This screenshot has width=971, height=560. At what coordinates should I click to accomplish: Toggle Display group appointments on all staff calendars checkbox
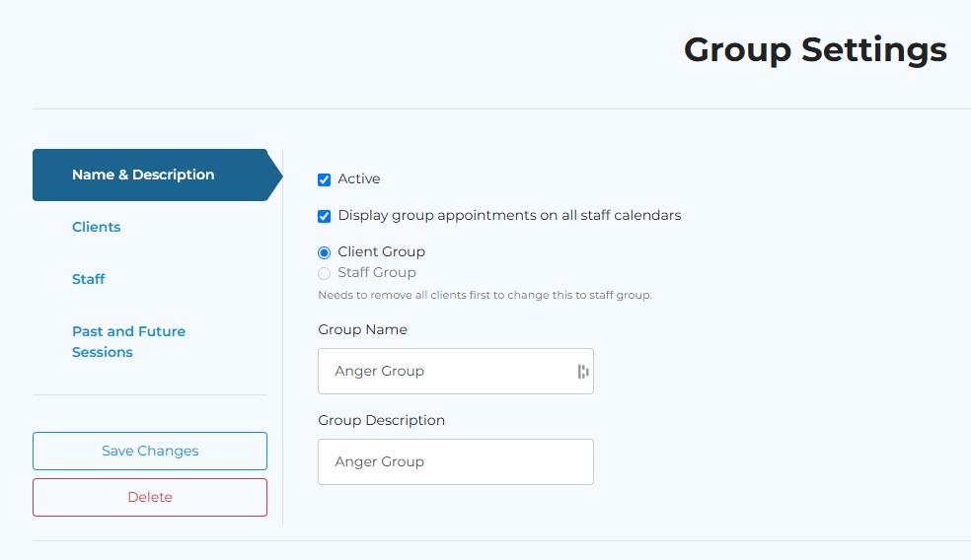tap(324, 216)
